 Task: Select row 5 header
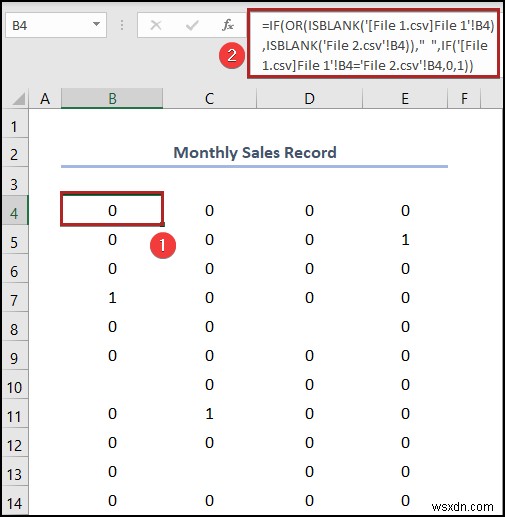pos(15,239)
